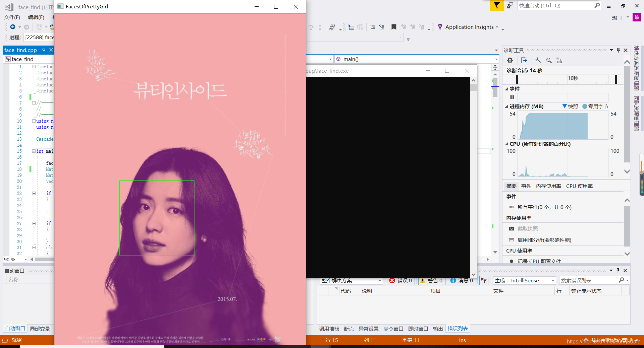Pin the diagnostic tools panel
The image size is (644, 348).
pos(618,50)
